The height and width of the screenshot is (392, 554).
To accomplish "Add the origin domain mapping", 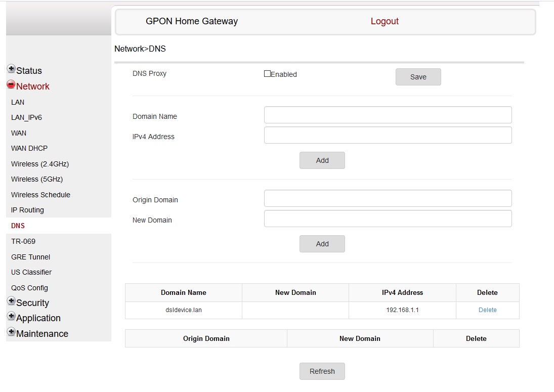I will click(322, 244).
